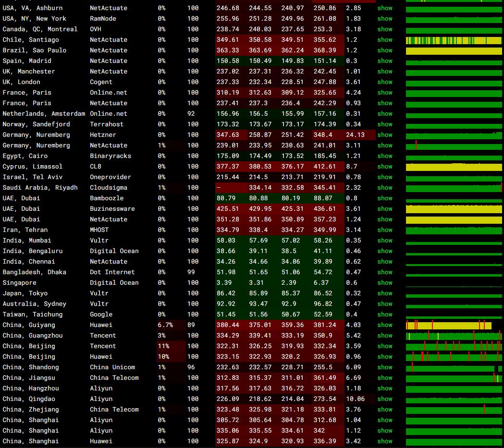This screenshot has height=448, width=504.
Task: Click the China, Beijing Tencent history graph
Action: pos(454,346)
